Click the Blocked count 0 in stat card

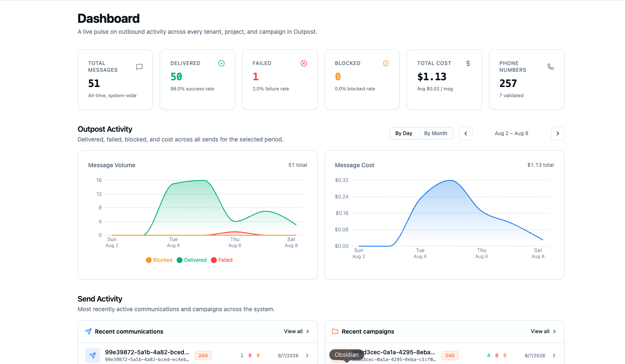[338, 77]
